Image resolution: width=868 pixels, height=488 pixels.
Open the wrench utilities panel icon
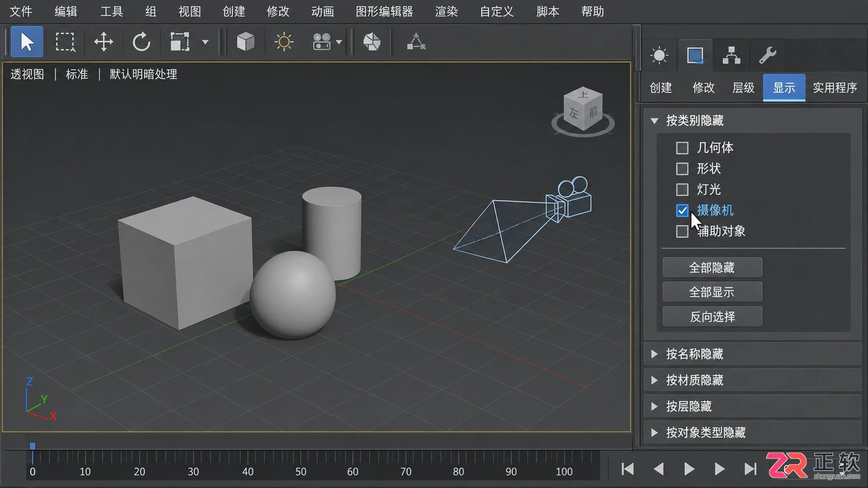(x=767, y=56)
